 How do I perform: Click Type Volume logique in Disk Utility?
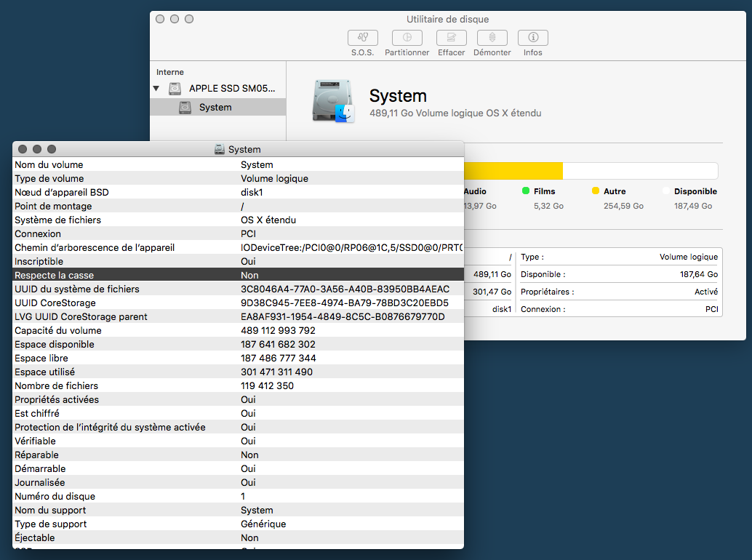619,257
